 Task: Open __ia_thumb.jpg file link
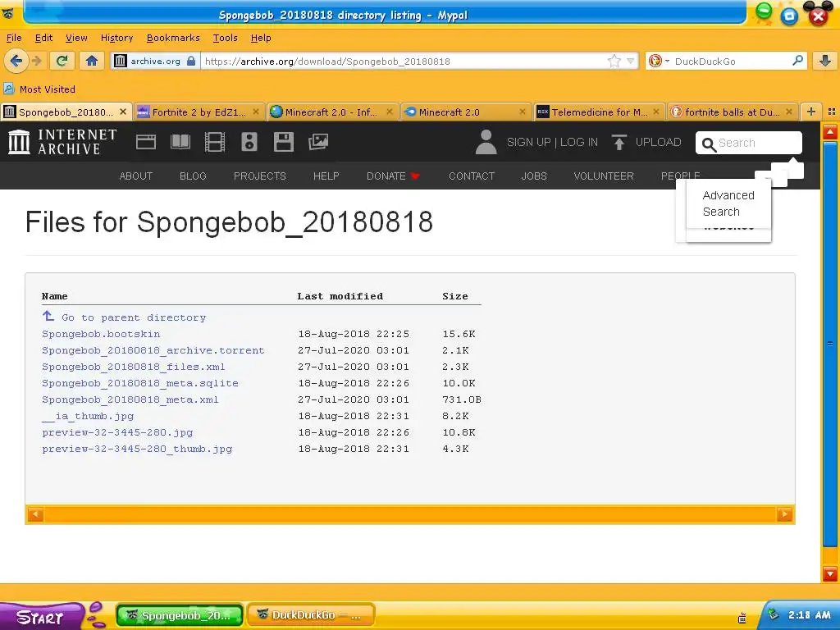point(88,416)
